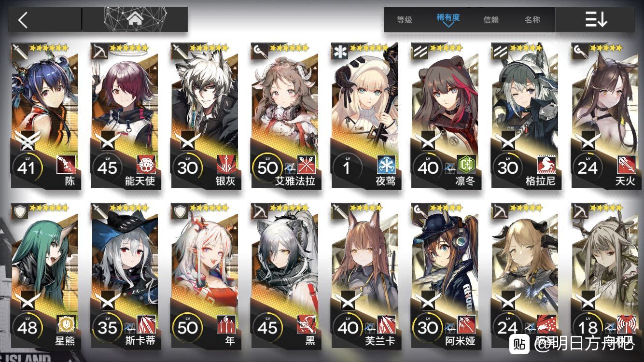644x362 pixels.
Task: Click 星熊's defender shield class icon
Action: pos(18,210)
